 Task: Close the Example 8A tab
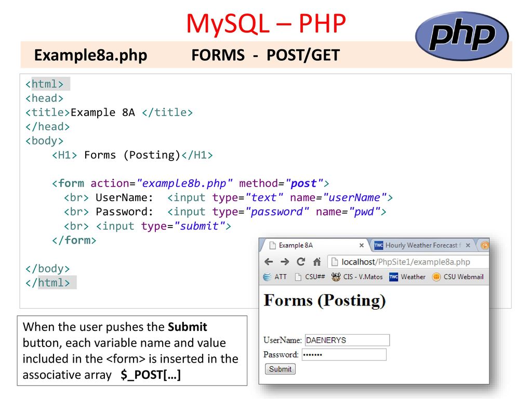pos(362,245)
